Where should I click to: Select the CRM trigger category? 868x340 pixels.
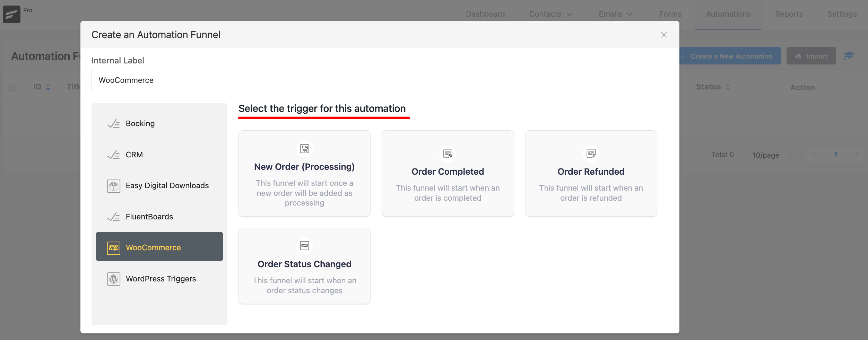pyautogui.click(x=159, y=155)
